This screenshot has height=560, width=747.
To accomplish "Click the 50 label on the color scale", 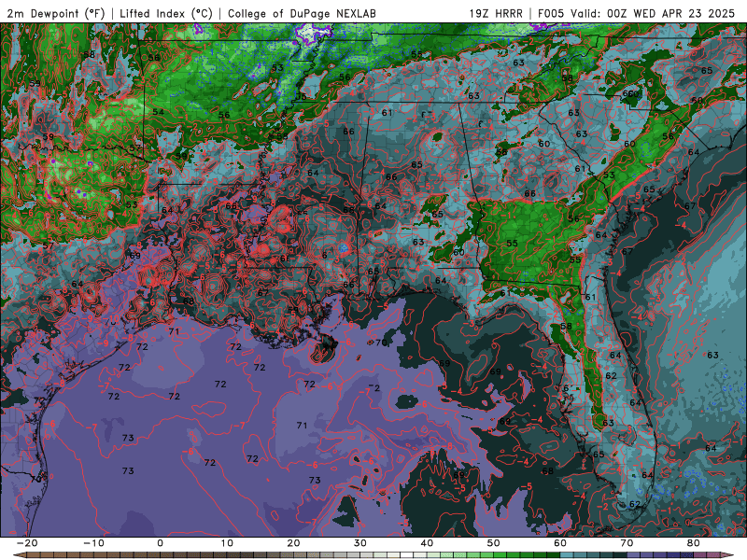I will tap(494, 543).
